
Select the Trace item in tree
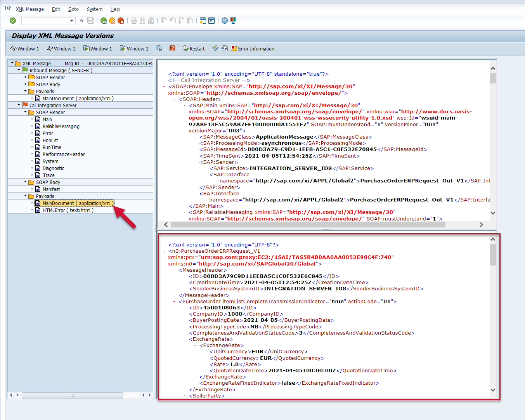49,175
